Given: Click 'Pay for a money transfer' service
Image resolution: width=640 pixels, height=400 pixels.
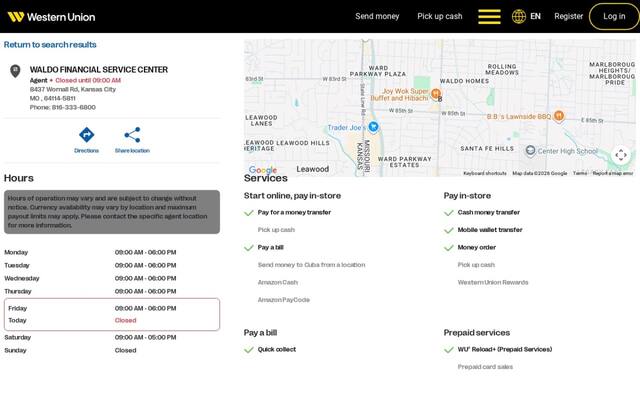Looking at the screenshot, I should 294,212.
